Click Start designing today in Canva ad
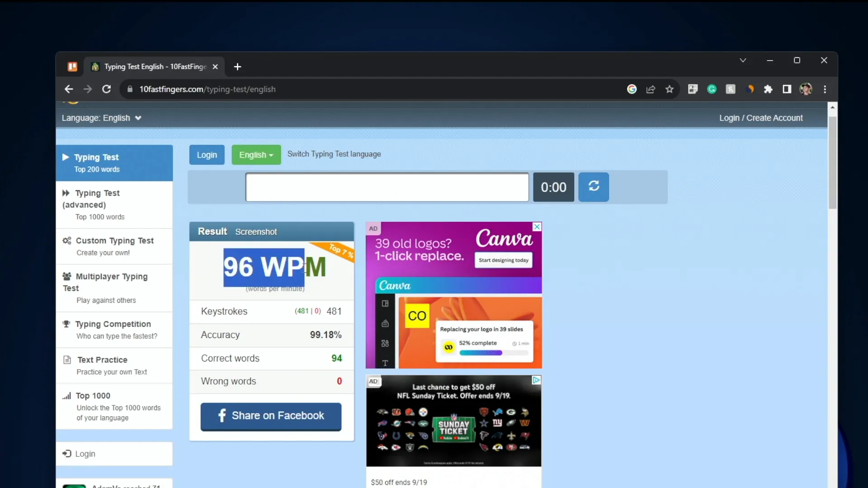This screenshot has width=868, height=488. pyautogui.click(x=504, y=260)
